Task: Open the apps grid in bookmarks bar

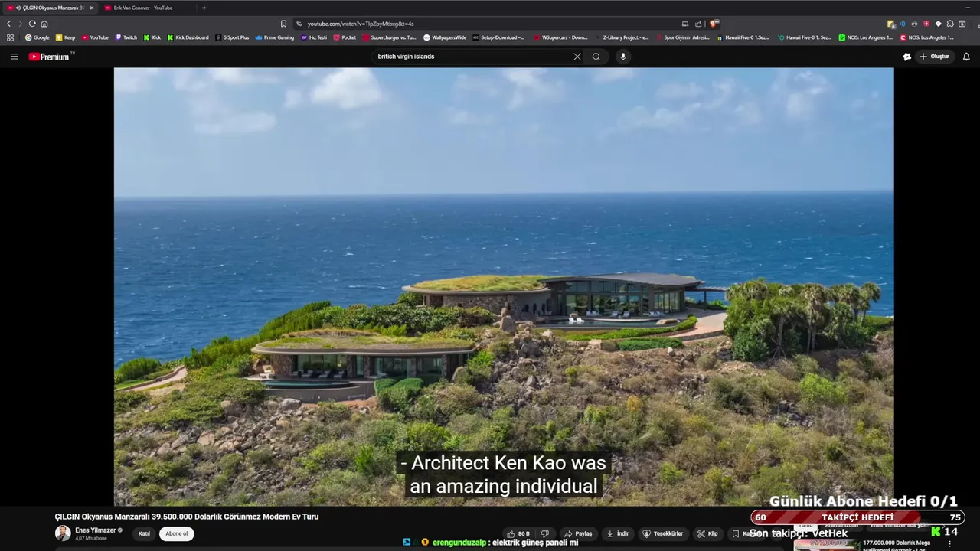Action: point(10,37)
